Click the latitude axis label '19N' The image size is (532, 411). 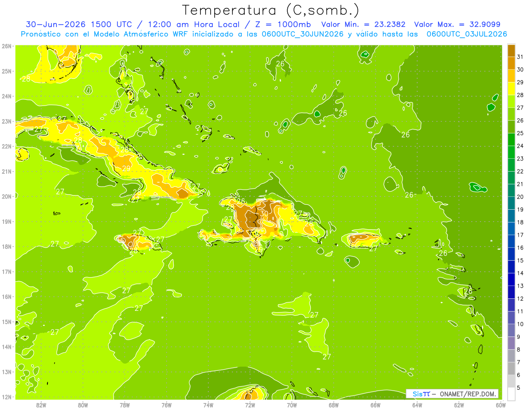click(6, 222)
